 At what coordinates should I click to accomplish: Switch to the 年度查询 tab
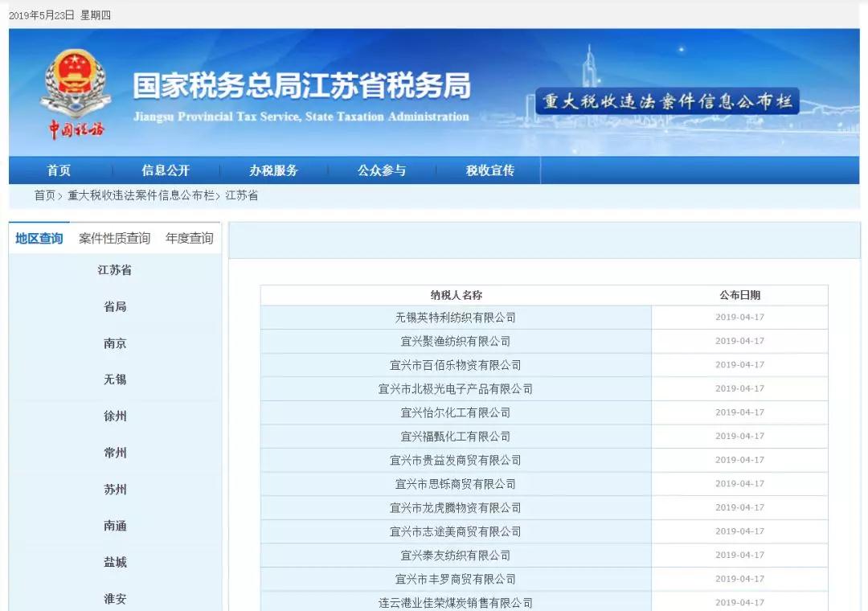tap(190, 238)
